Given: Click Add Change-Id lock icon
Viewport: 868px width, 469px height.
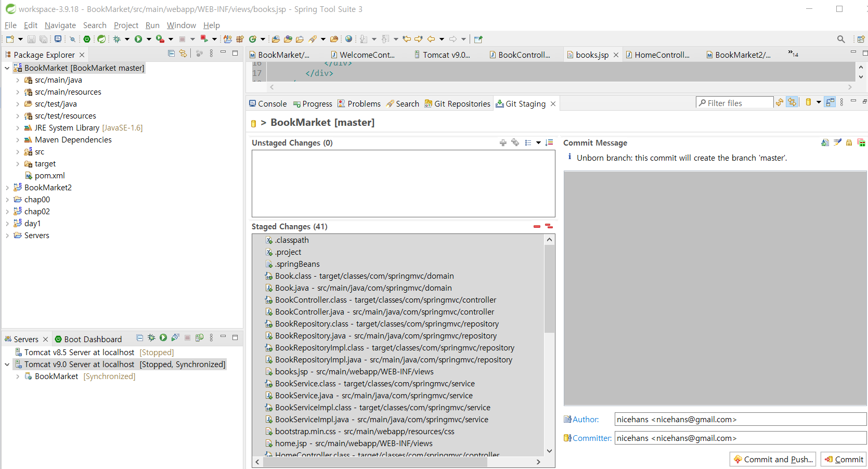Looking at the screenshot, I should coord(849,142).
